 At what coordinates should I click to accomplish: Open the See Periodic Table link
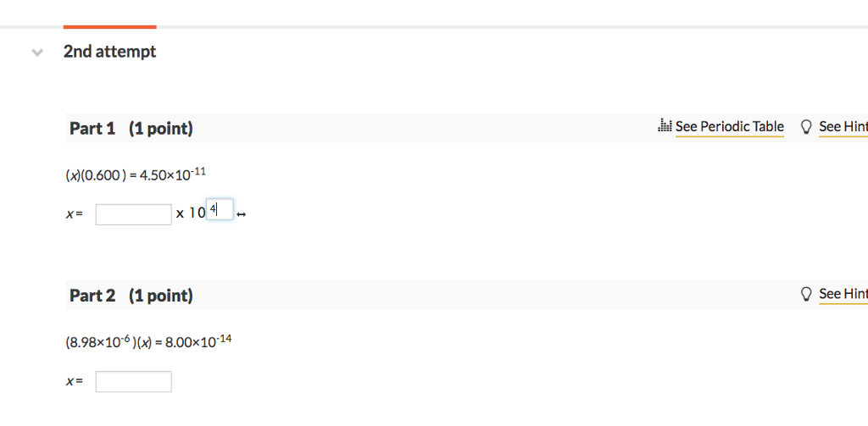(x=729, y=127)
